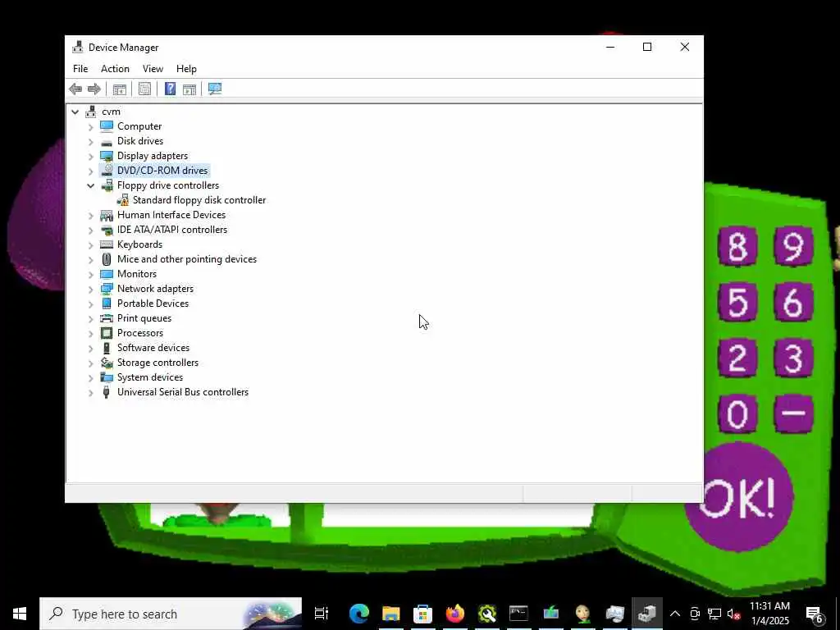Select the Disk drives category icon
The width and height of the screenshot is (840, 630).
[x=107, y=141]
